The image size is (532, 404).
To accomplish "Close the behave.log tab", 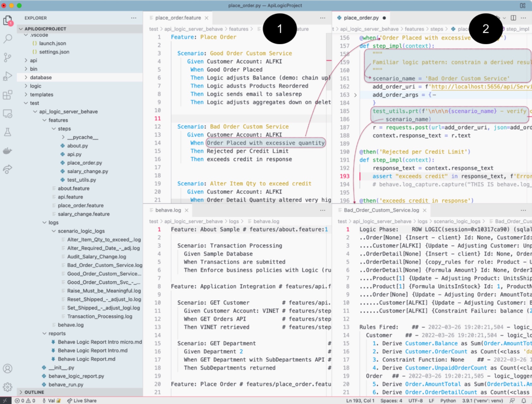I will coord(187,210).
